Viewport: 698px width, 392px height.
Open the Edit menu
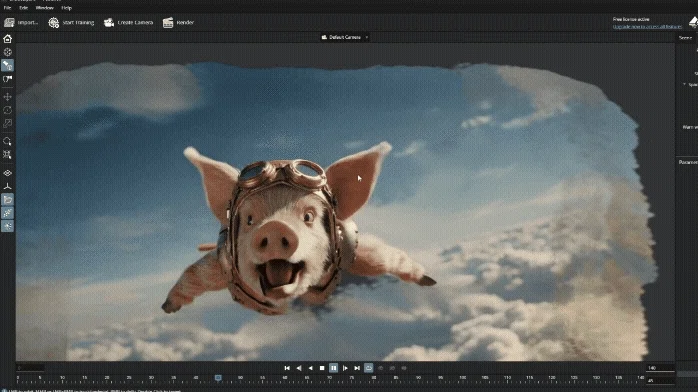pos(24,8)
